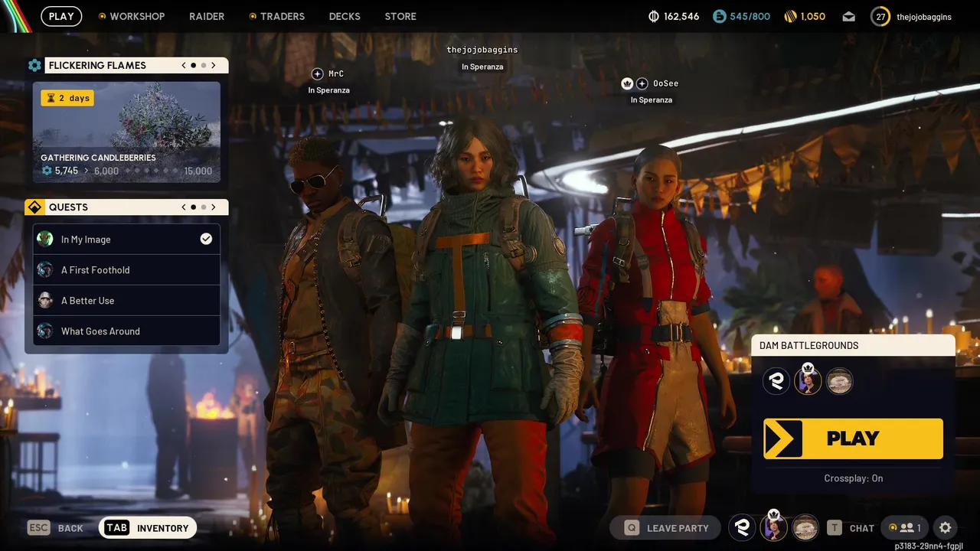The width and height of the screenshot is (980, 551).
Task: Select the In My Image quest
Action: (126, 239)
